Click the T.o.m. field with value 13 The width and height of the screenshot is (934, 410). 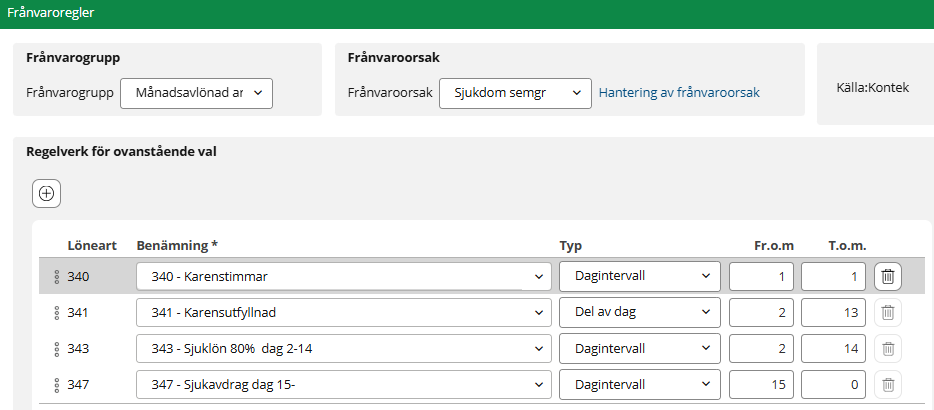pyautogui.click(x=833, y=313)
